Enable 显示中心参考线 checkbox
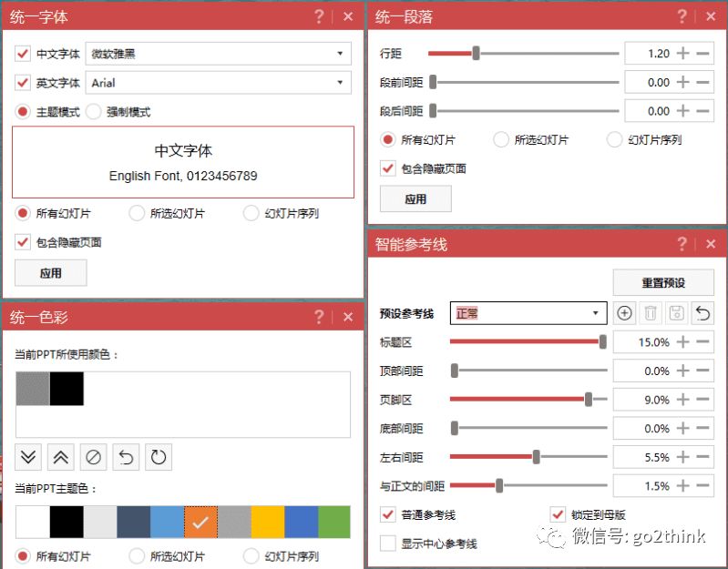The width and height of the screenshot is (728, 569). 387,543
